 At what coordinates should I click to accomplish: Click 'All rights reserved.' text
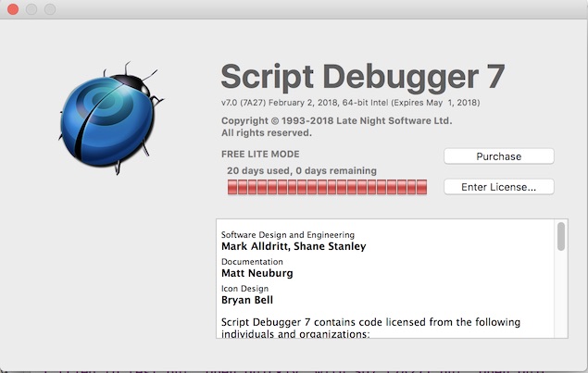(x=267, y=132)
